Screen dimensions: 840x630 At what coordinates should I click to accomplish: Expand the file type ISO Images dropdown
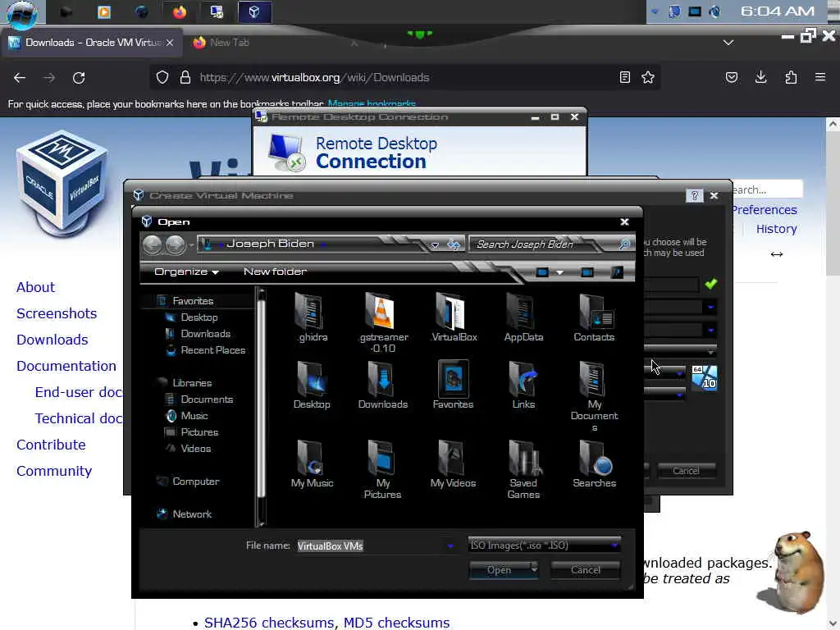[x=614, y=546]
